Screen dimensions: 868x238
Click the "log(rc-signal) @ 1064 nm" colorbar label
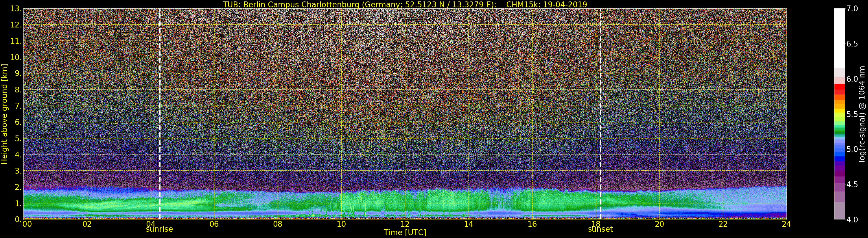click(x=862, y=114)
